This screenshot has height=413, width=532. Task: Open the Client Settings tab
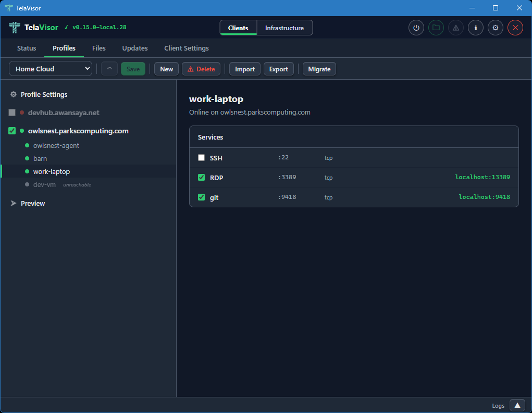tap(186, 48)
